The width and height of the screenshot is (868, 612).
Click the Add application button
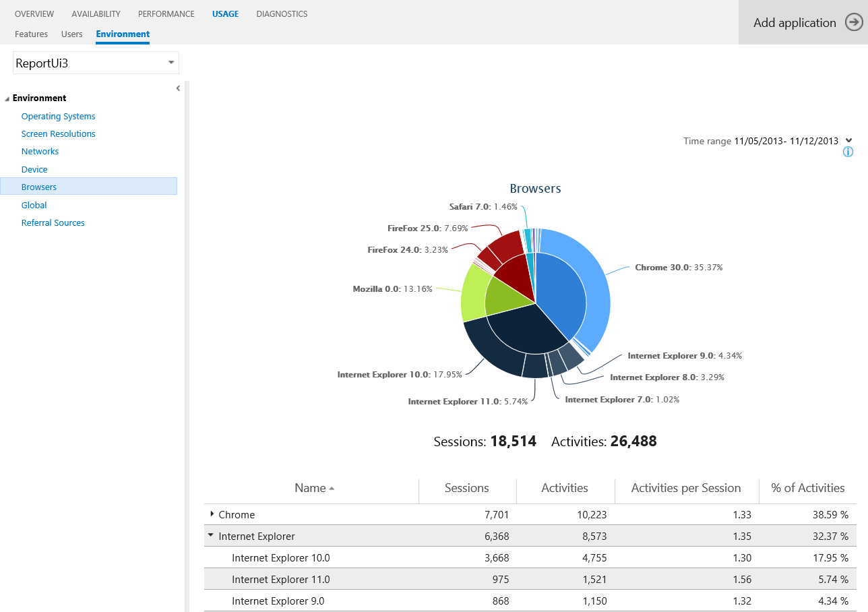coord(795,22)
